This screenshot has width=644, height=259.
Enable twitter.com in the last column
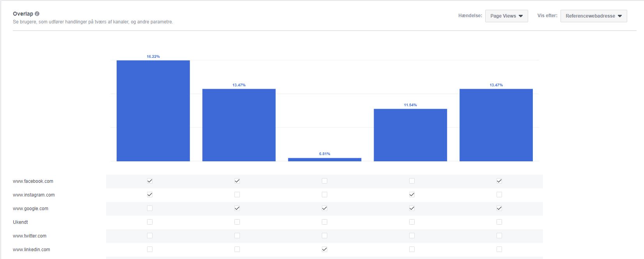coord(499,236)
